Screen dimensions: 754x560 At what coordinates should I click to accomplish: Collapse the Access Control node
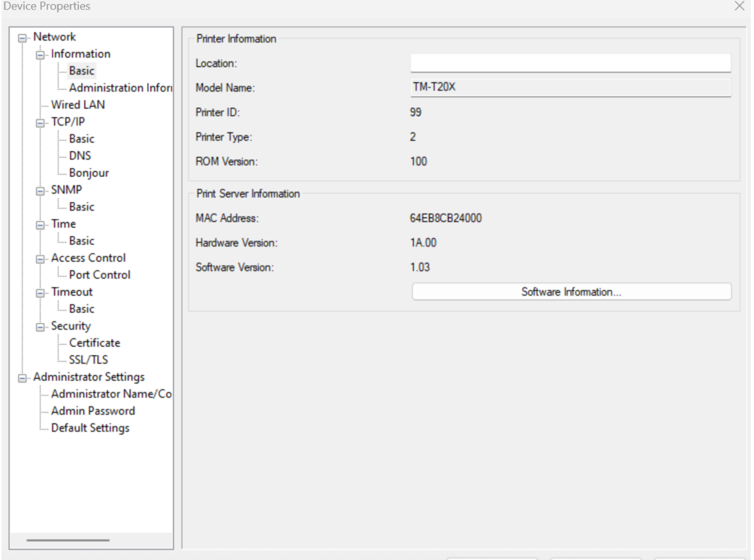click(40, 259)
